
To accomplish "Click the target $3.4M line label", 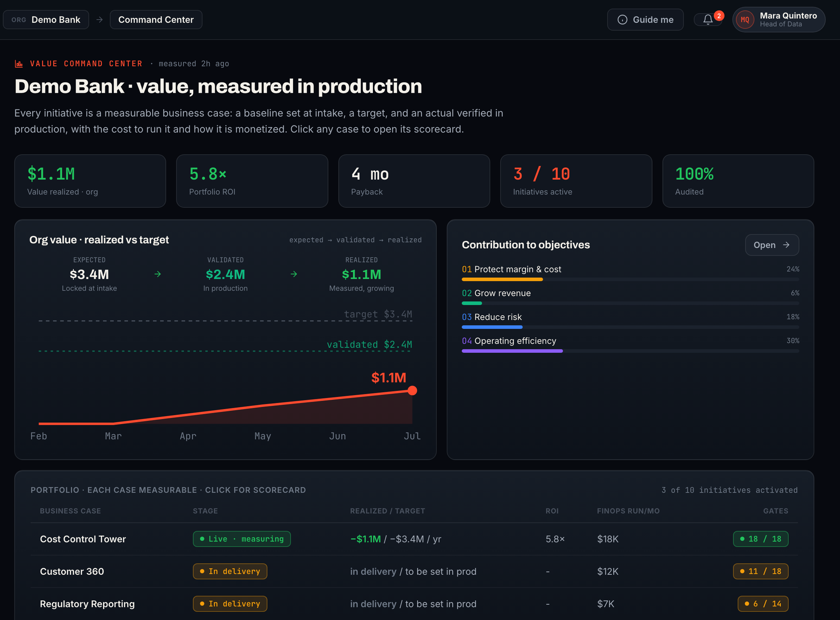I will coord(378,314).
